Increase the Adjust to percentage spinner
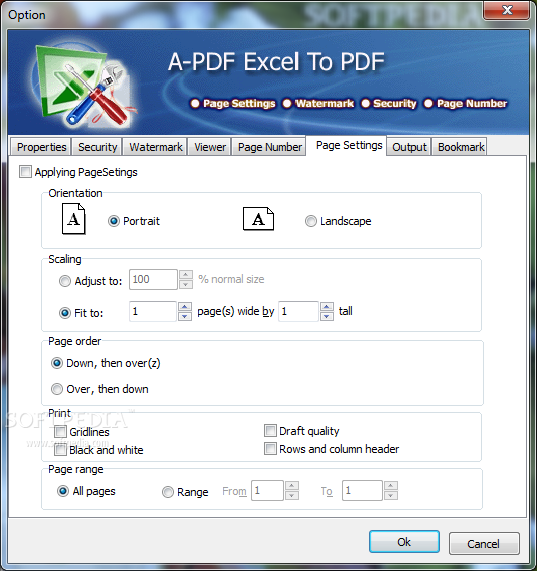Image resolution: width=537 pixels, height=571 pixels. [x=186, y=275]
